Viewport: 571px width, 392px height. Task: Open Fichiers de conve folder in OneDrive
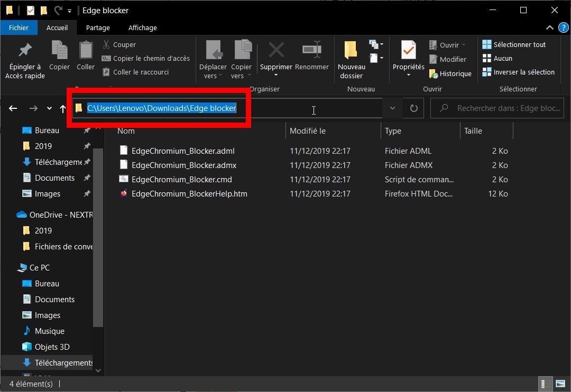58,247
